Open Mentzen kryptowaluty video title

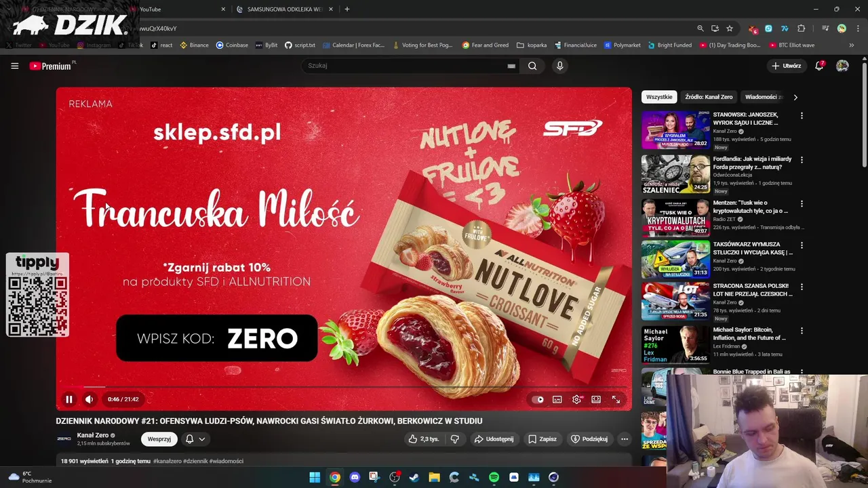coord(752,207)
